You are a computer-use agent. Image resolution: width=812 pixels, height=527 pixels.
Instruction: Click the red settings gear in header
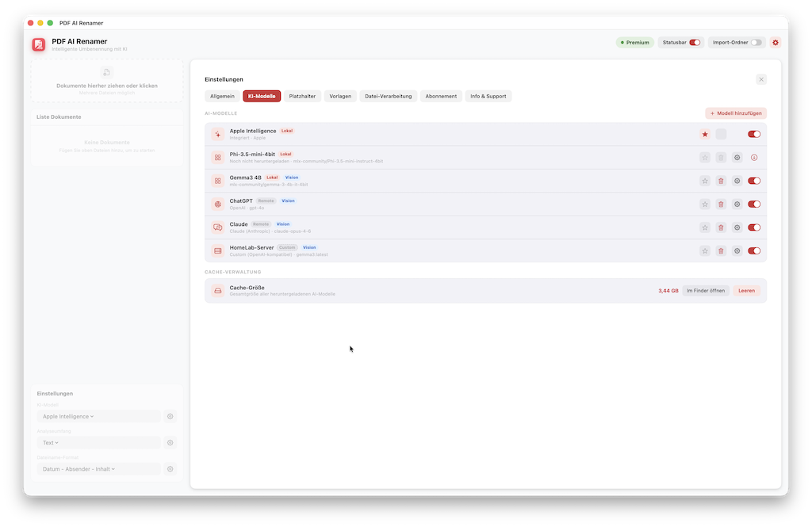point(776,43)
